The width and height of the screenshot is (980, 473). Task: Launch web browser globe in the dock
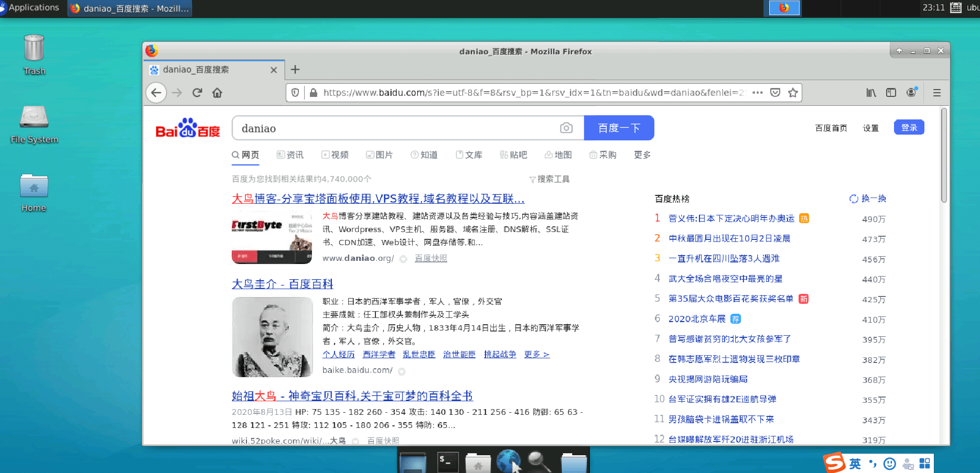tap(508, 461)
